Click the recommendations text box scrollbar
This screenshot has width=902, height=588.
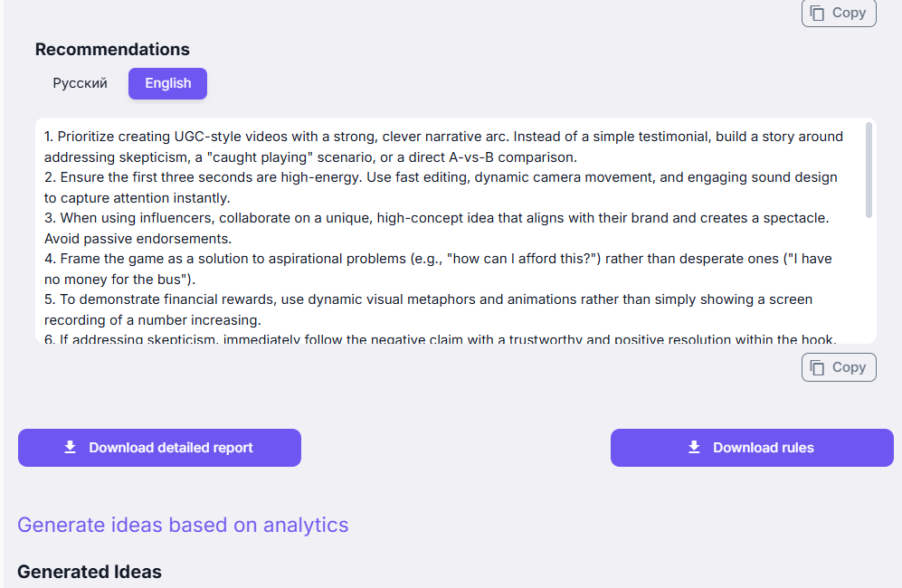pos(869,170)
